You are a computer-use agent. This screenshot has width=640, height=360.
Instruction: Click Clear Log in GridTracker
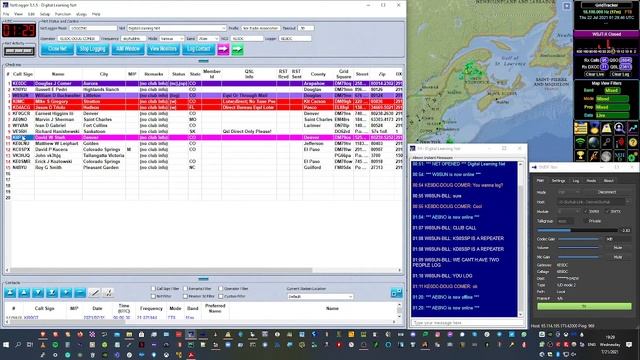620,74
